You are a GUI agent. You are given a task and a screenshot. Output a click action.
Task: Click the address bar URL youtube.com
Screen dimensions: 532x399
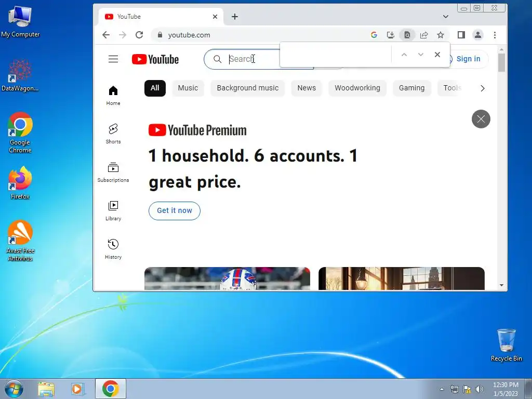(x=189, y=35)
